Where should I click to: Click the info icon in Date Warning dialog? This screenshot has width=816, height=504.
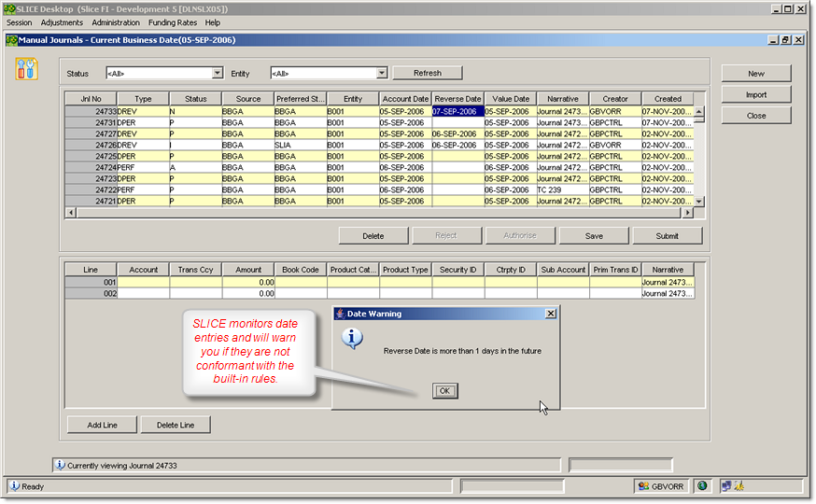pyautogui.click(x=352, y=340)
